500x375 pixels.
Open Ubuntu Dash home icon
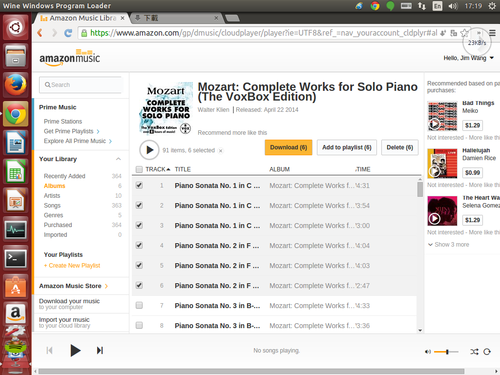15,28
